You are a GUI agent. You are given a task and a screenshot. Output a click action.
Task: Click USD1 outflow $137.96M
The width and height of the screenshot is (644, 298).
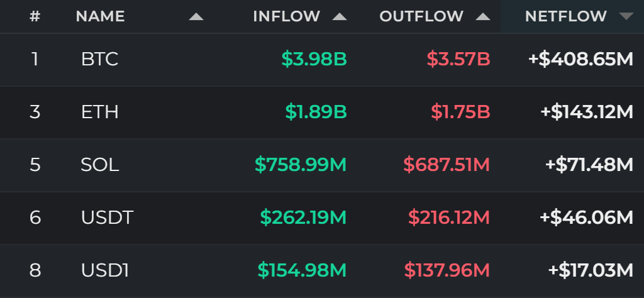pyautogui.click(x=447, y=270)
